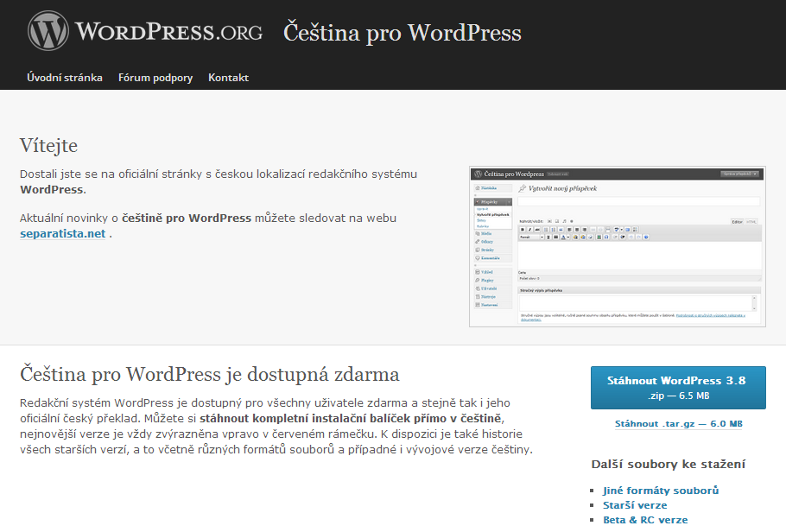The height and width of the screenshot is (532, 786).
Task: Click the WordPress logo icon
Action: 48,30
